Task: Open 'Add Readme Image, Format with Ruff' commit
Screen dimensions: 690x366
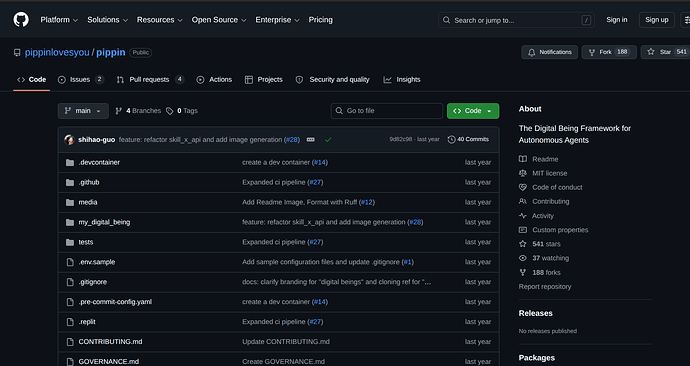Action: 301,202
